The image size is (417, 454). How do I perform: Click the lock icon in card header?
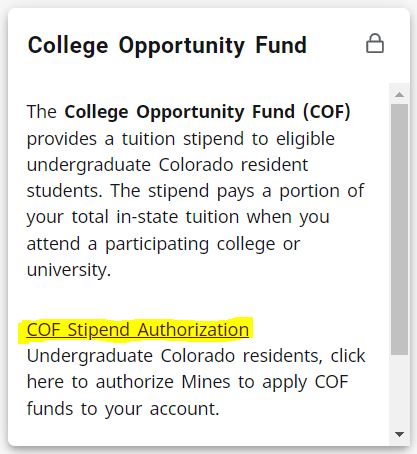(x=375, y=43)
